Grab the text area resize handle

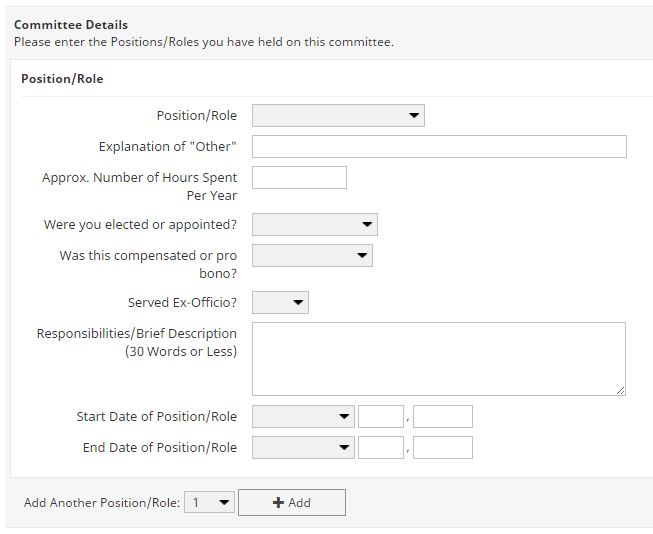coord(620,390)
